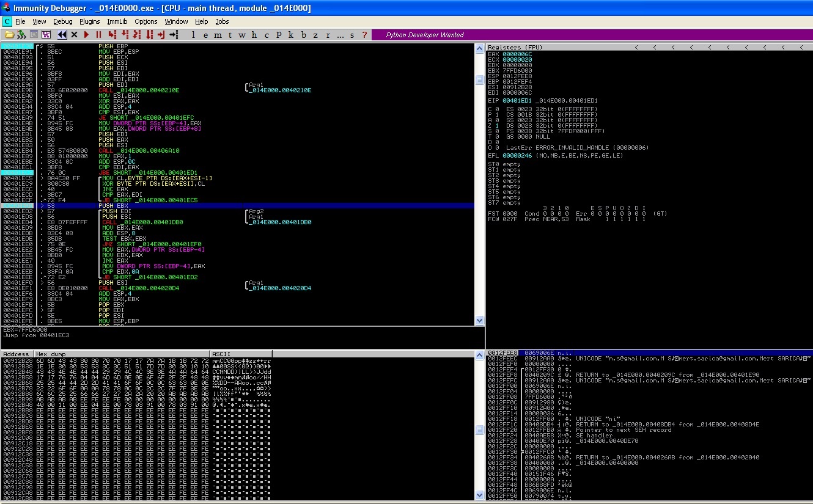Show the CPU window via 'c' button

[267, 35]
